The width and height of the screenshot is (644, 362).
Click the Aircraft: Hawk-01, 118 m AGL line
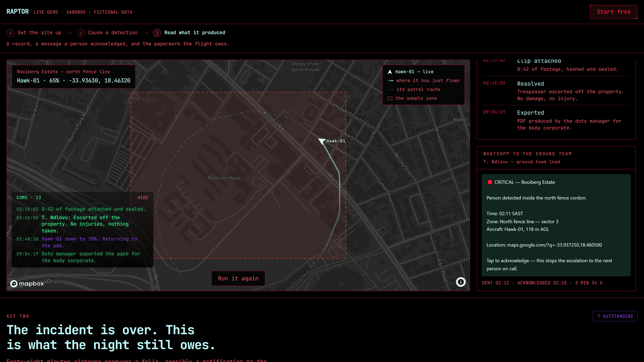517,229
